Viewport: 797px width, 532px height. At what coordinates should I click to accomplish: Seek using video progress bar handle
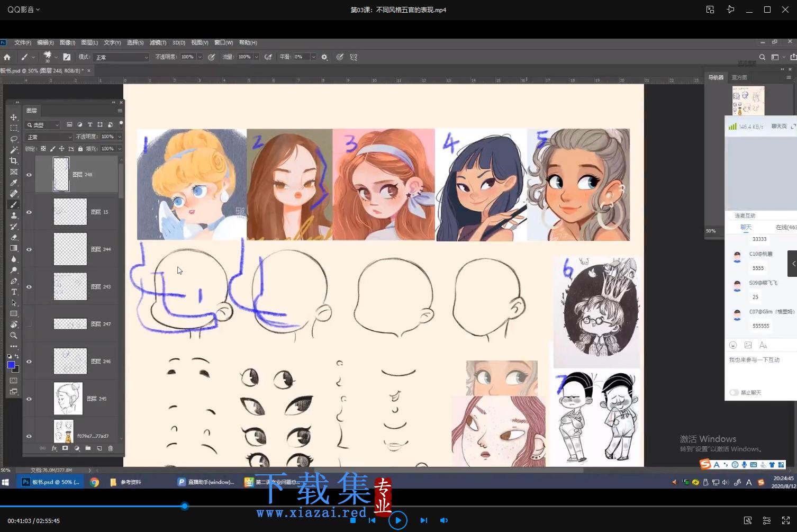pos(185,507)
